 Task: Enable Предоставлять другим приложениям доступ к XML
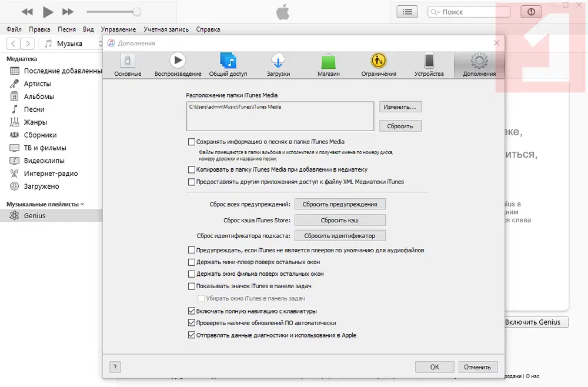[x=192, y=182]
